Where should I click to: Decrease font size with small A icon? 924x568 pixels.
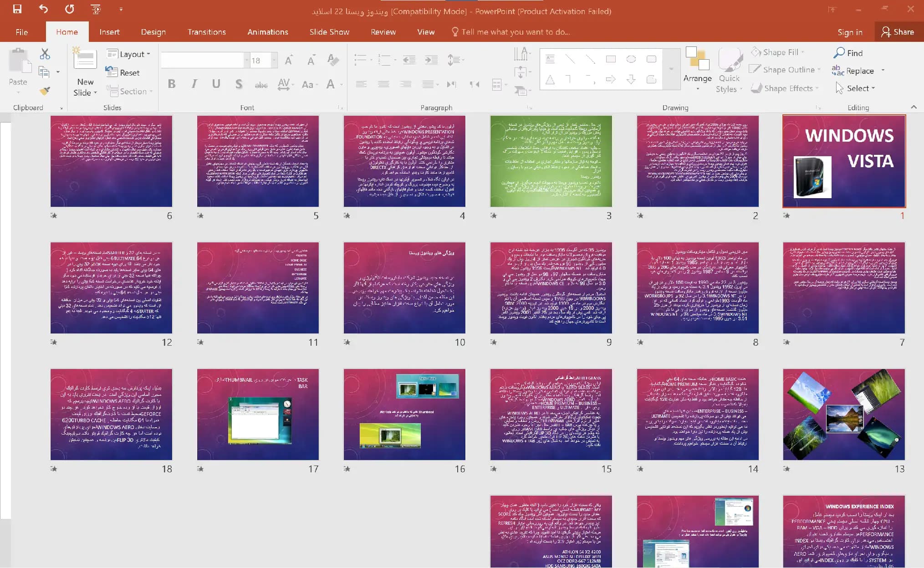click(311, 60)
